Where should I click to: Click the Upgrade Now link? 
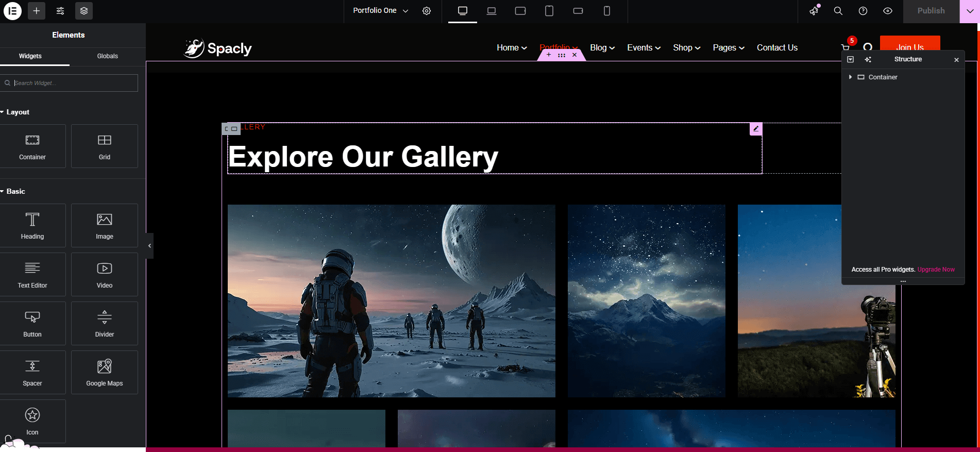936,270
